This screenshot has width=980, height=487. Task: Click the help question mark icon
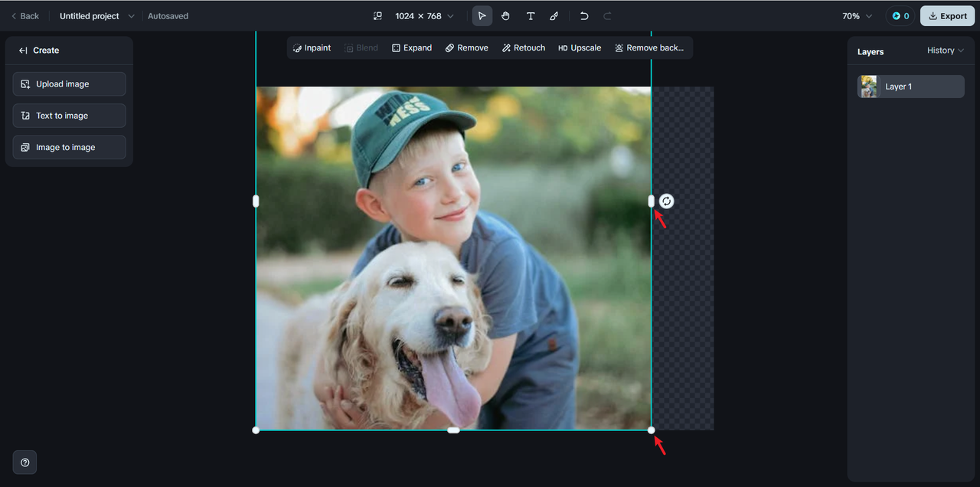tap(25, 462)
